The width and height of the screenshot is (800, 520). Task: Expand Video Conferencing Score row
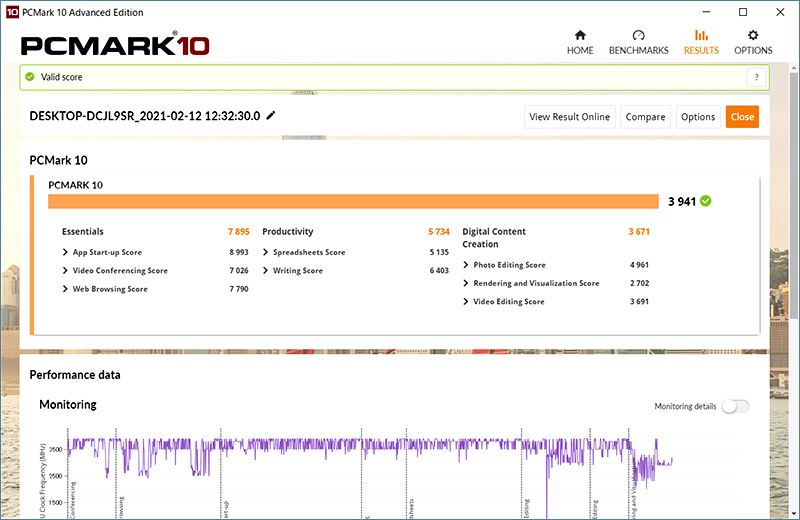(x=66, y=271)
